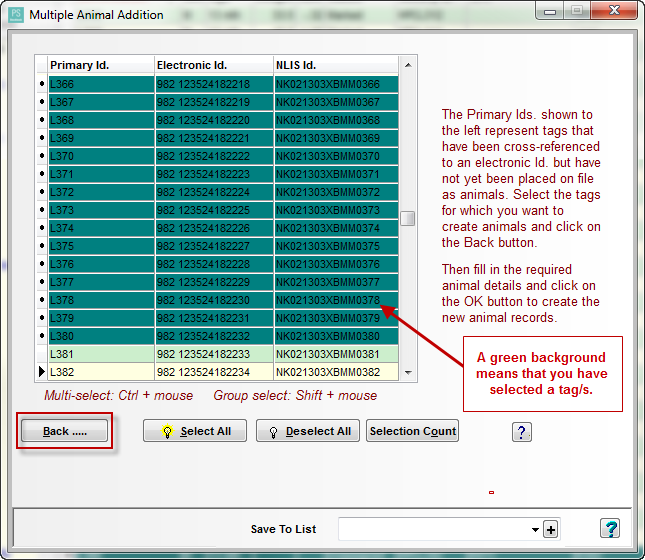645x560 pixels.
Task: Select the row with Primary Id L381
Action: point(100,354)
